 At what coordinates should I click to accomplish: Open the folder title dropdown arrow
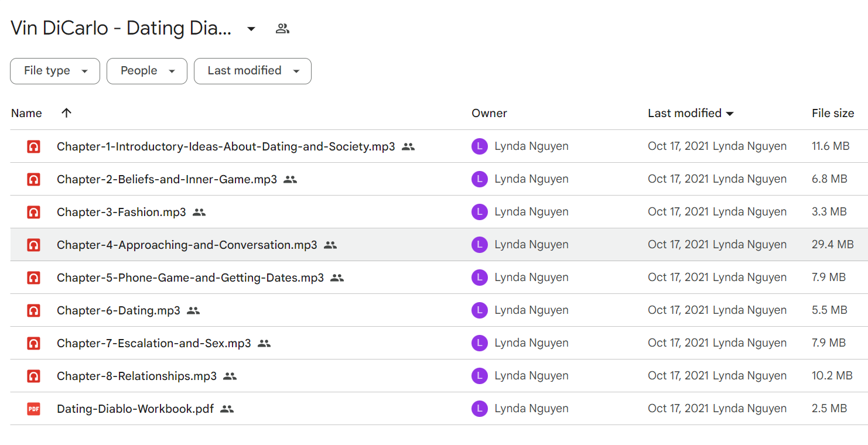(x=251, y=29)
